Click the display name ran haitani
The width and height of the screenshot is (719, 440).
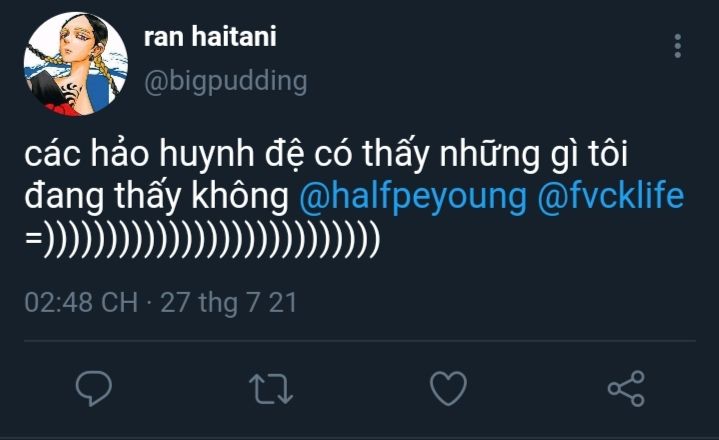[210, 37]
